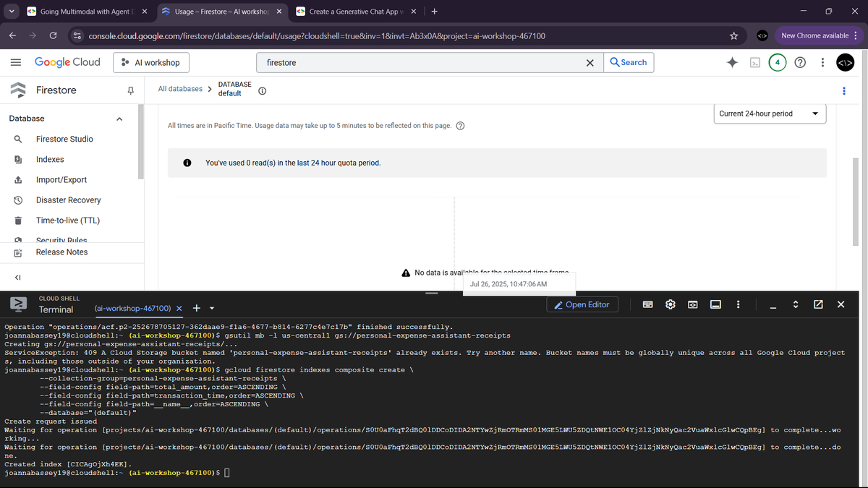Screen dimensions: 868x488
Task: Reload the page in Chrome
Action: coord(53,35)
